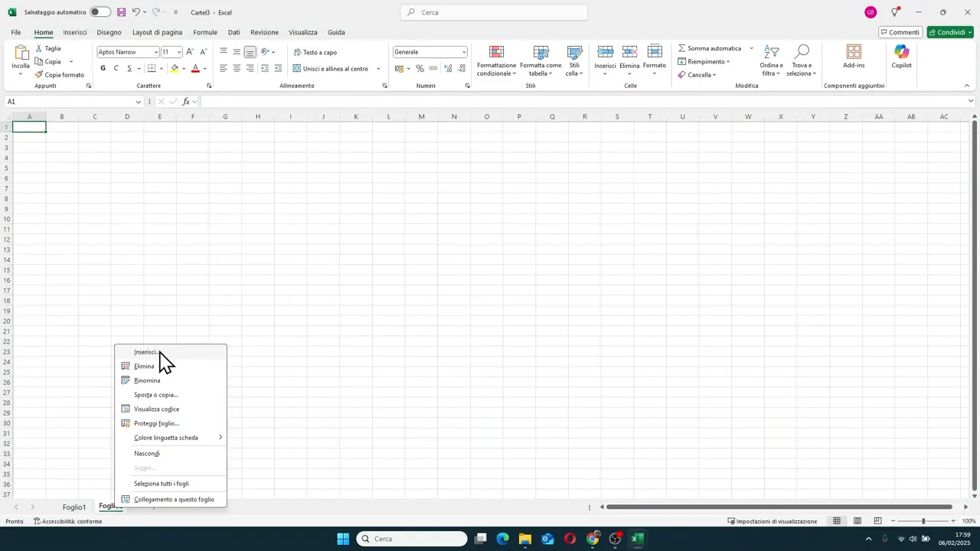Increase font size with larger A
This screenshot has height=551, width=980.
point(190,52)
